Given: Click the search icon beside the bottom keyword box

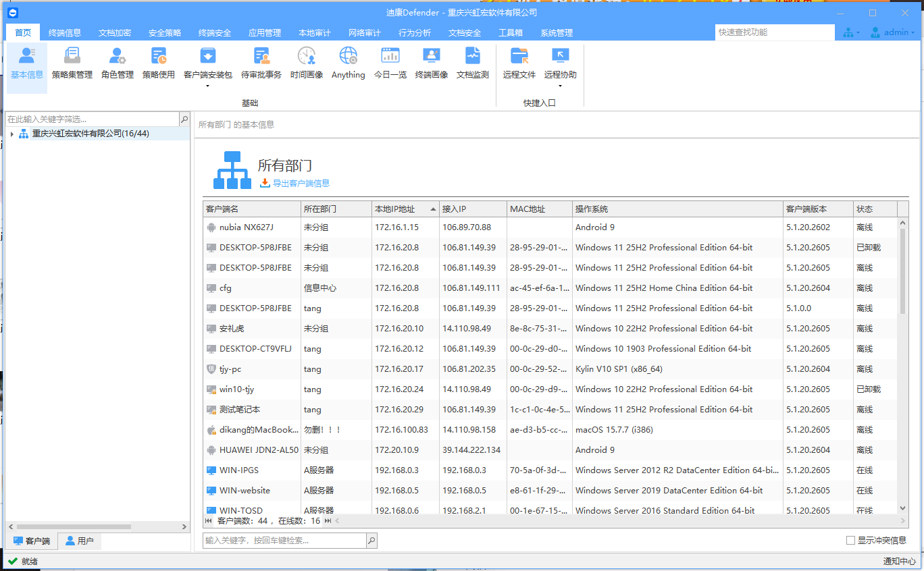Looking at the screenshot, I should click(371, 541).
